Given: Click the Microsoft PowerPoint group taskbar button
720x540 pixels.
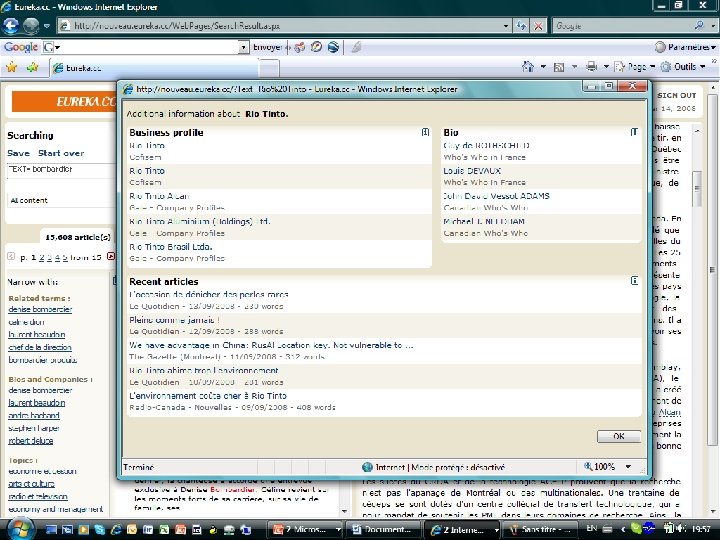Looking at the screenshot, I should point(306,529).
